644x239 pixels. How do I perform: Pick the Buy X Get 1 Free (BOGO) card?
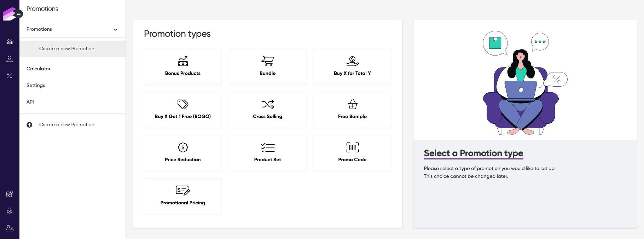pyautogui.click(x=183, y=110)
